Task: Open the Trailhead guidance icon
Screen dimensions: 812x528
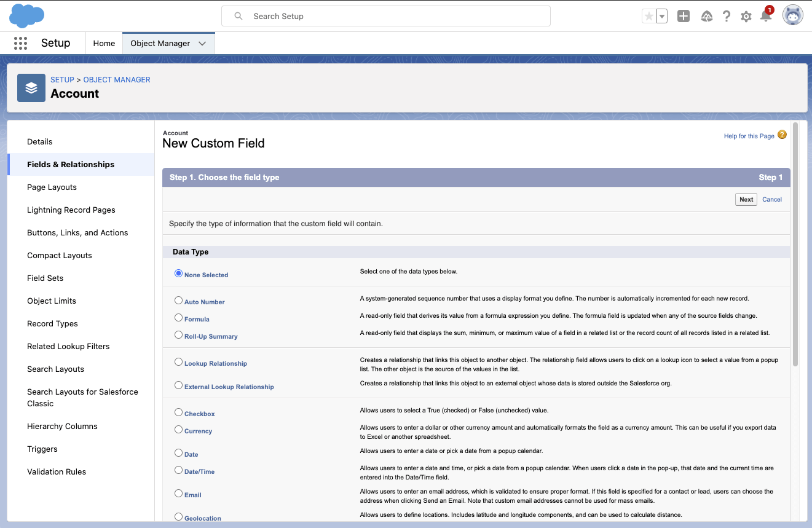Action: (706, 17)
